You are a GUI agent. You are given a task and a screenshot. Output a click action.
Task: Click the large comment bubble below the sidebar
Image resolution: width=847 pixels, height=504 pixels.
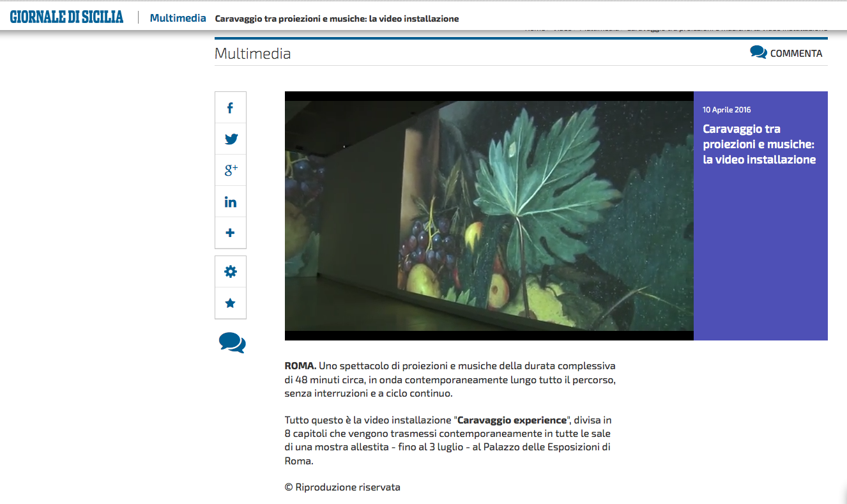click(x=232, y=343)
